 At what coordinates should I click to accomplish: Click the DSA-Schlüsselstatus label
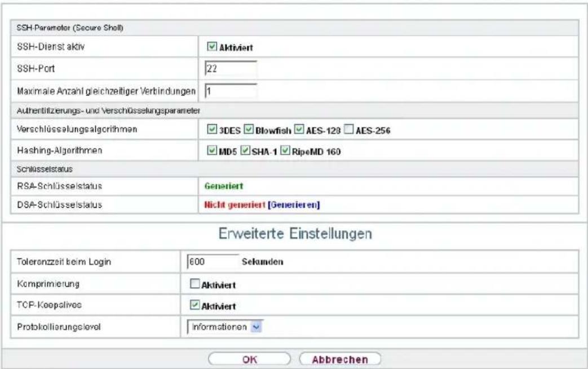tap(59, 205)
